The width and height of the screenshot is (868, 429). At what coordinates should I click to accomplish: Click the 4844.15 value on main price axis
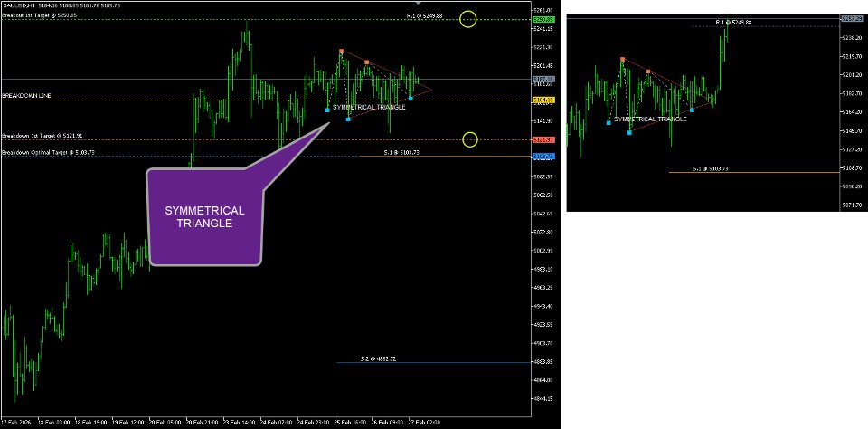click(x=543, y=398)
